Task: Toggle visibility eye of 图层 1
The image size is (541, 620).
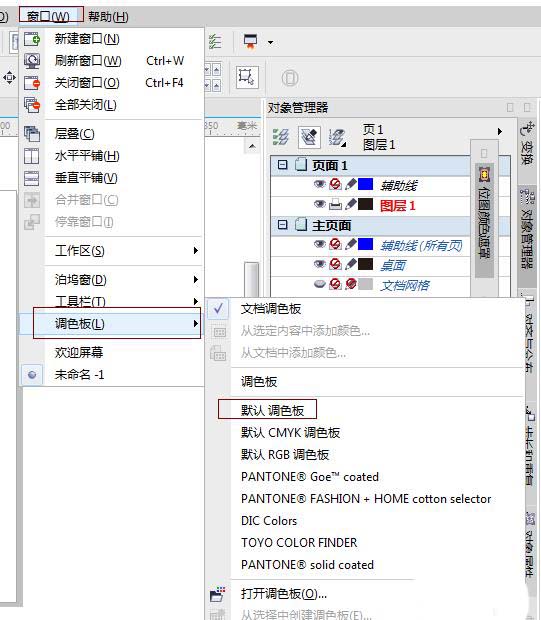Action: coord(320,204)
